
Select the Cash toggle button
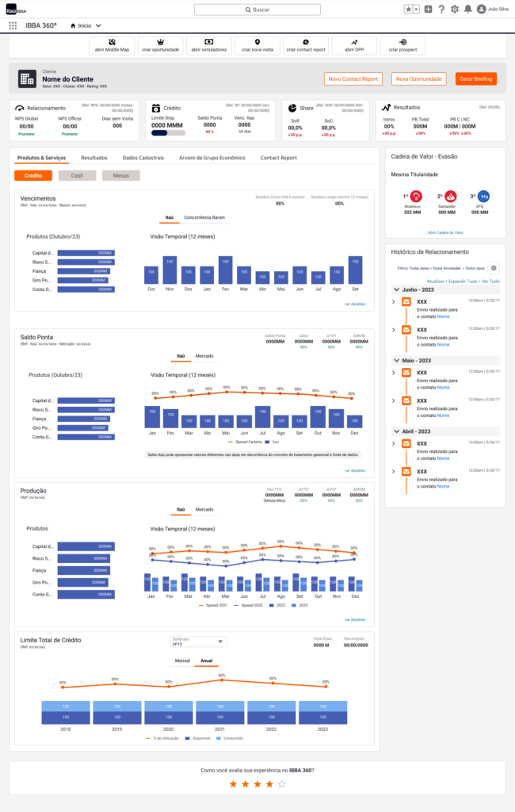[x=77, y=175]
